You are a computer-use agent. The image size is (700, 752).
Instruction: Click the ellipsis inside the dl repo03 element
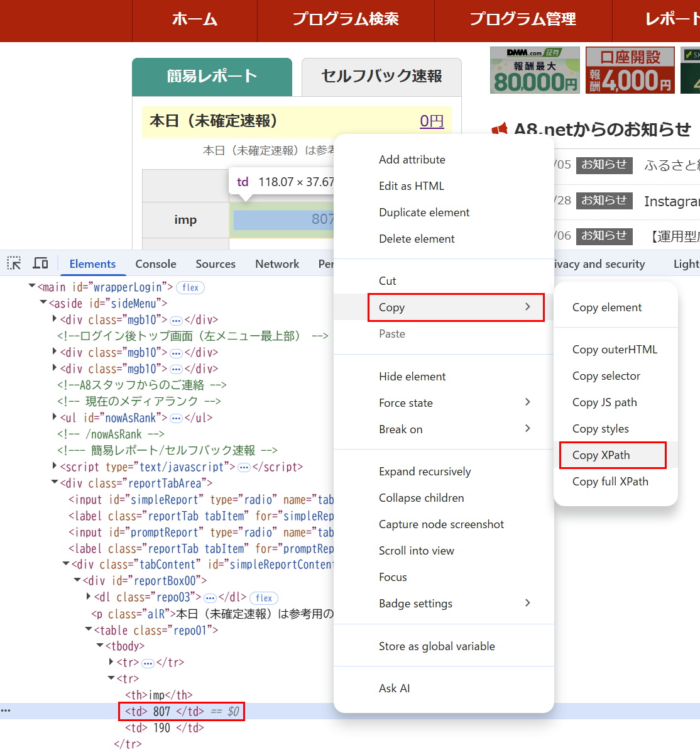(211, 597)
